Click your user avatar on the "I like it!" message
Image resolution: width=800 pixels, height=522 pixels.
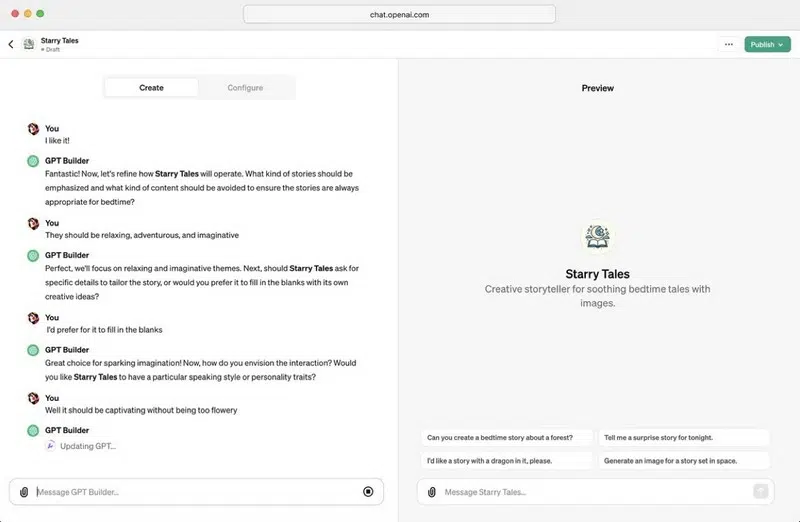33,129
